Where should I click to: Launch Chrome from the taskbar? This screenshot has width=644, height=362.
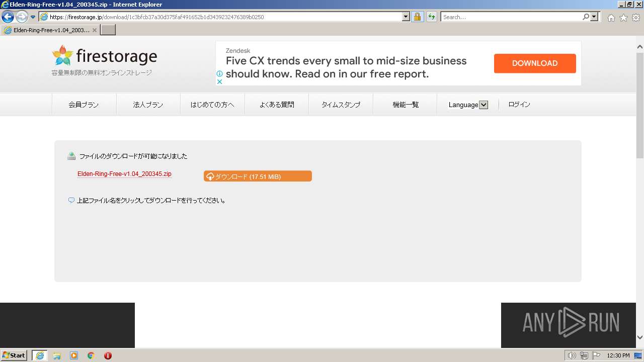(x=91, y=355)
